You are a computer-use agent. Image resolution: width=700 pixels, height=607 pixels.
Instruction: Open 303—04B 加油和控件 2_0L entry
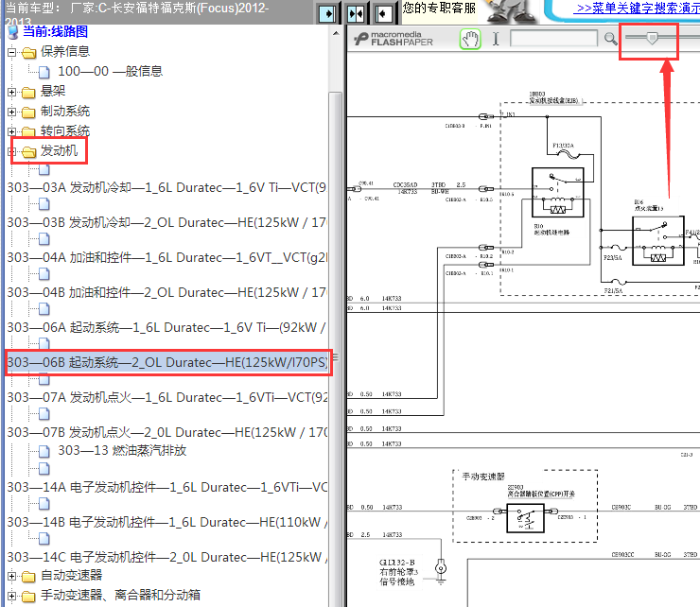pyautogui.click(x=167, y=292)
